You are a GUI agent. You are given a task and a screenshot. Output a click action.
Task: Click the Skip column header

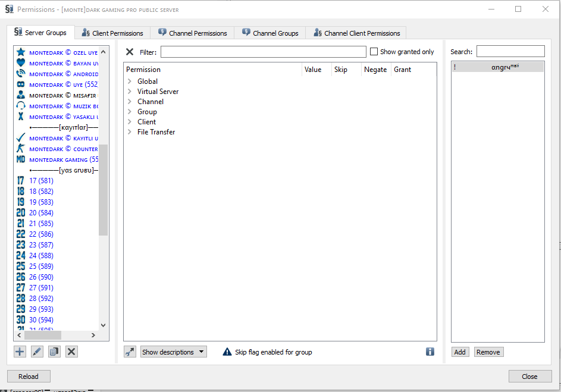click(x=347, y=70)
